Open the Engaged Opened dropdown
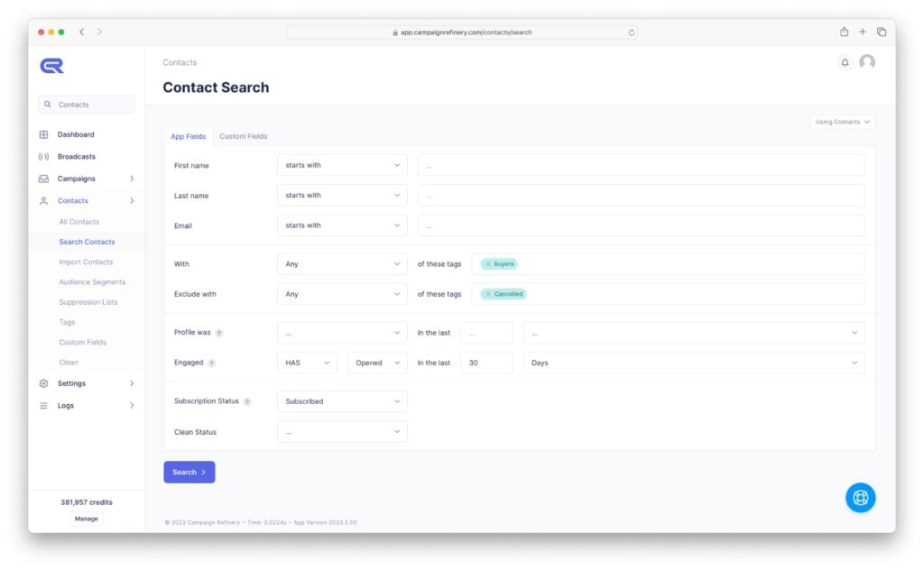Image resolution: width=924 pixels, height=570 pixels. [x=377, y=363]
